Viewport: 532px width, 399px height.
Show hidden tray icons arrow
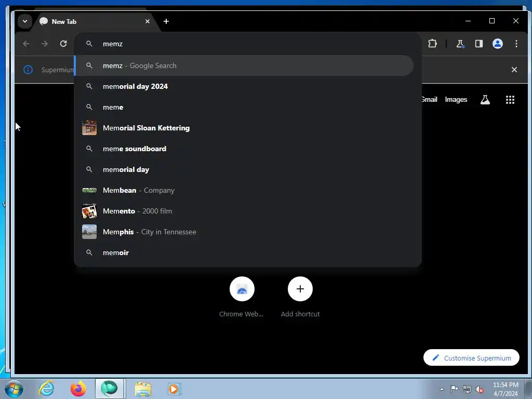click(x=442, y=389)
